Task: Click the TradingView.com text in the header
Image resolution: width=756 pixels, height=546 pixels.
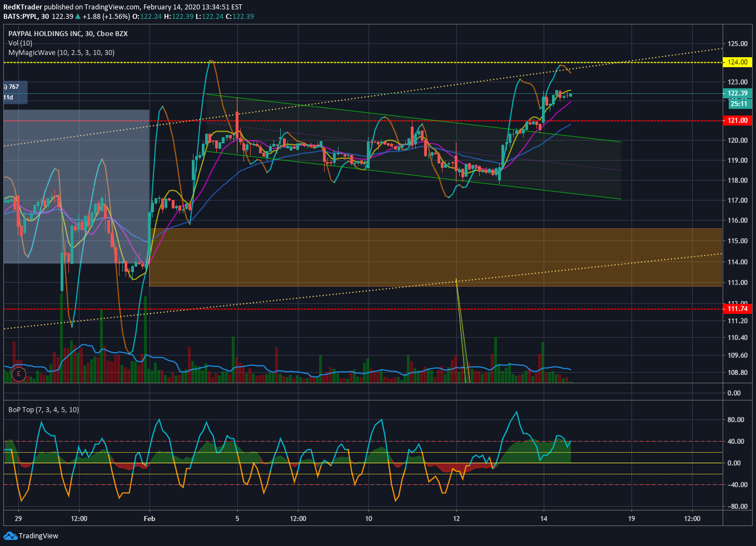Action: click(x=111, y=7)
